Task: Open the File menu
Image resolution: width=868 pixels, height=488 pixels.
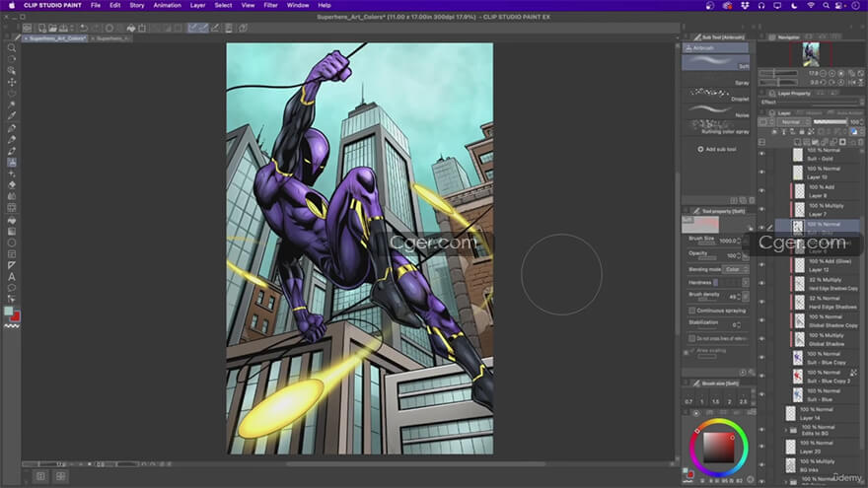Action: click(x=96, y=6)
